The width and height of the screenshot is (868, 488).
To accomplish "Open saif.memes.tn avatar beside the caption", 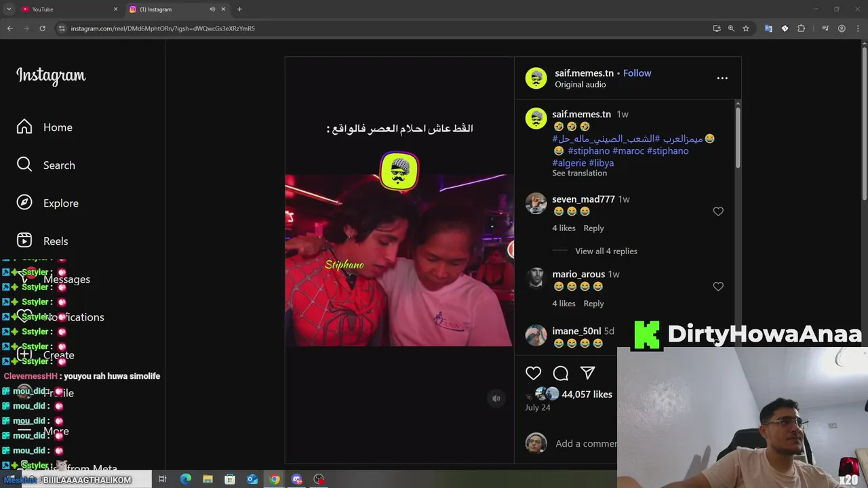I will pos(536,119).
